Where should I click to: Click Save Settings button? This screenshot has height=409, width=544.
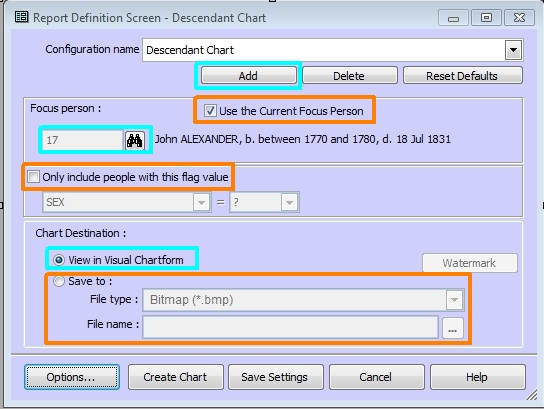(276, 377)
